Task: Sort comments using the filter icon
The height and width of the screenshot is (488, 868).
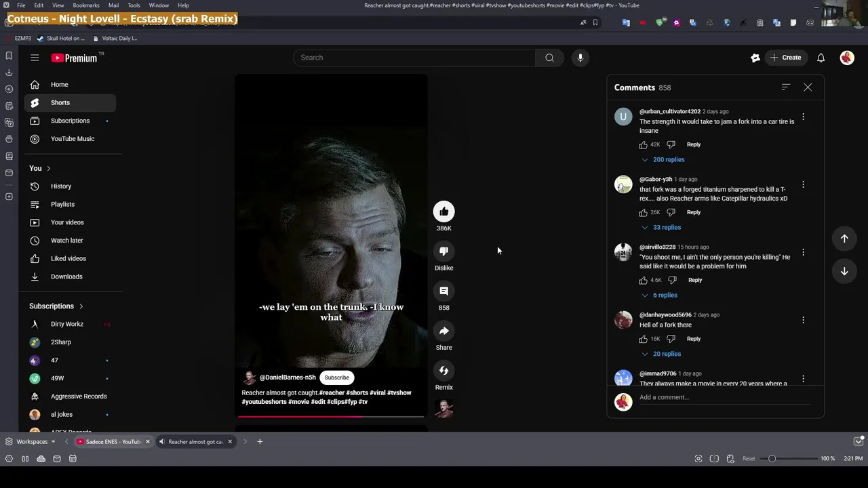Action: coord(785,87)
